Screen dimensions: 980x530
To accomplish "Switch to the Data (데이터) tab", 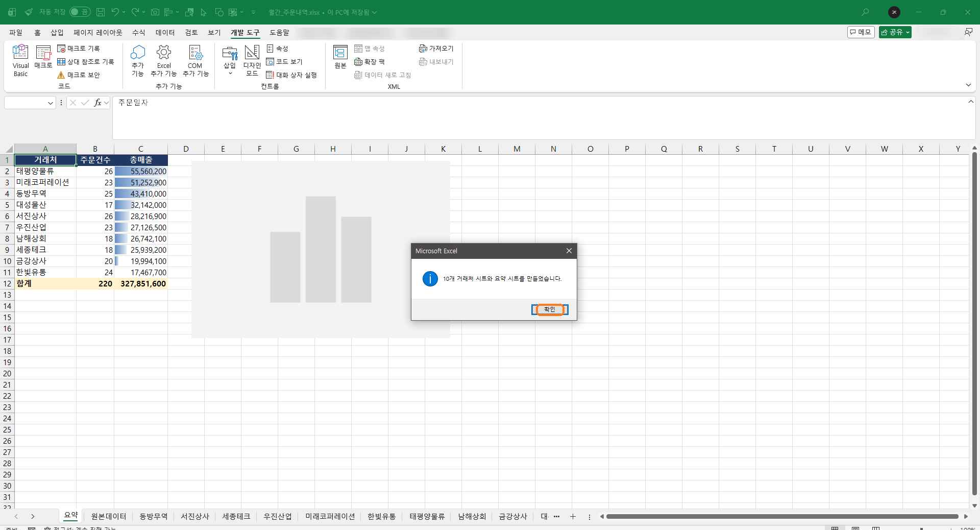I will click(165, 32).
